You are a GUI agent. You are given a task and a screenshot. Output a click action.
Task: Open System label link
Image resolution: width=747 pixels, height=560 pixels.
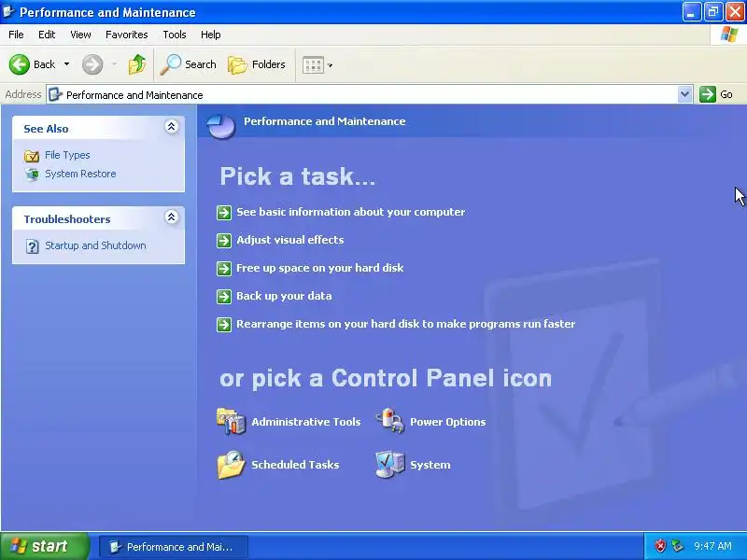point(430,465)
